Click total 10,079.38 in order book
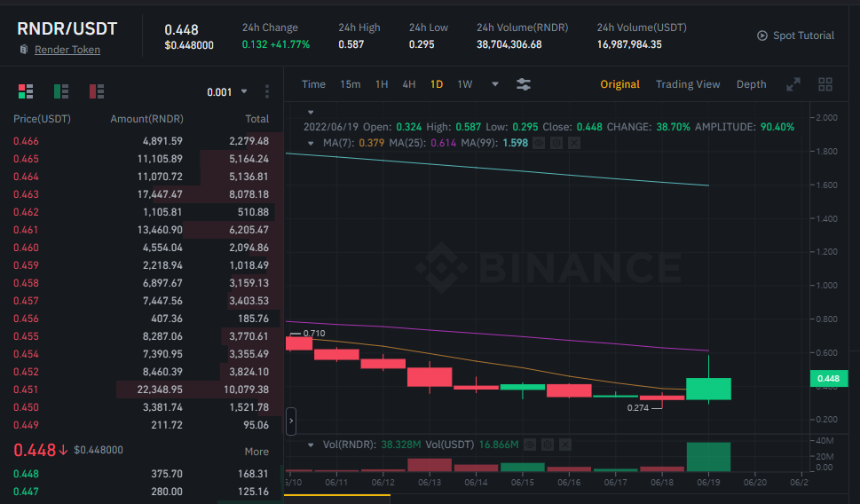Screen dimensions: 860x504 click(246, 390)
